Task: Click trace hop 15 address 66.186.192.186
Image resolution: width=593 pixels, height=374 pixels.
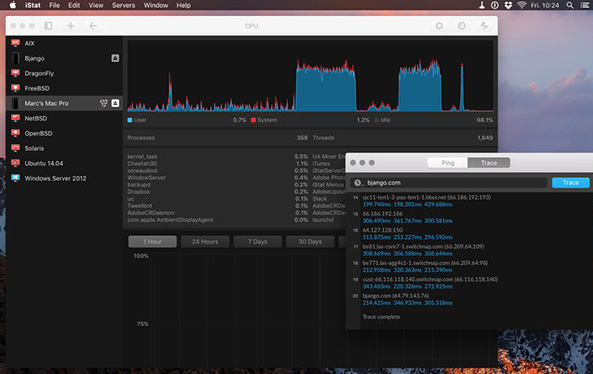Action: point(383,214)
